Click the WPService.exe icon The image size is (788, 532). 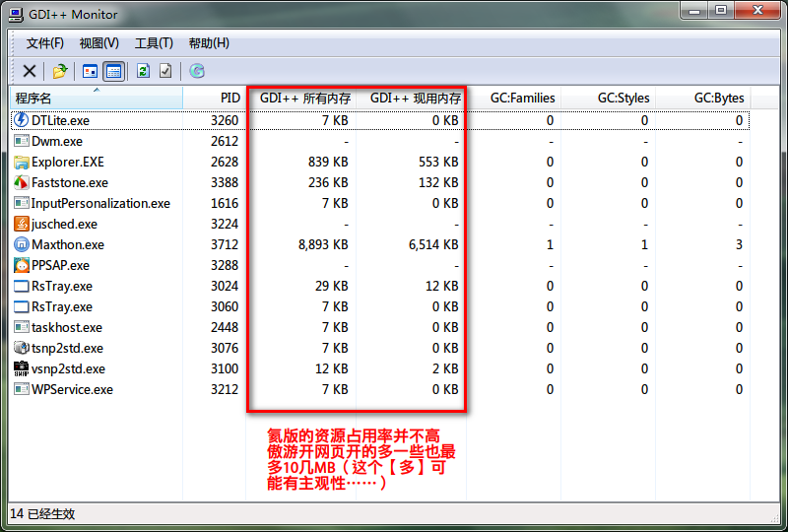[21, 389]
